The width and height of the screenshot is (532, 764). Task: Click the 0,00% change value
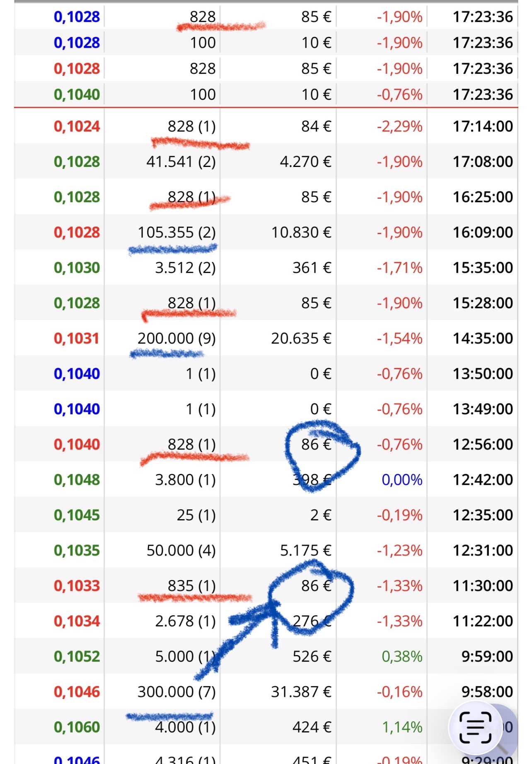point(402,480)
